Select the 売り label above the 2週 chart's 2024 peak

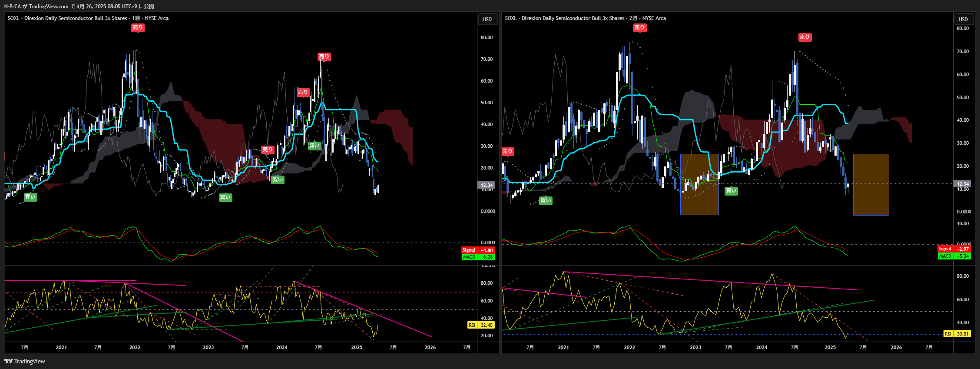coord(805,37)
